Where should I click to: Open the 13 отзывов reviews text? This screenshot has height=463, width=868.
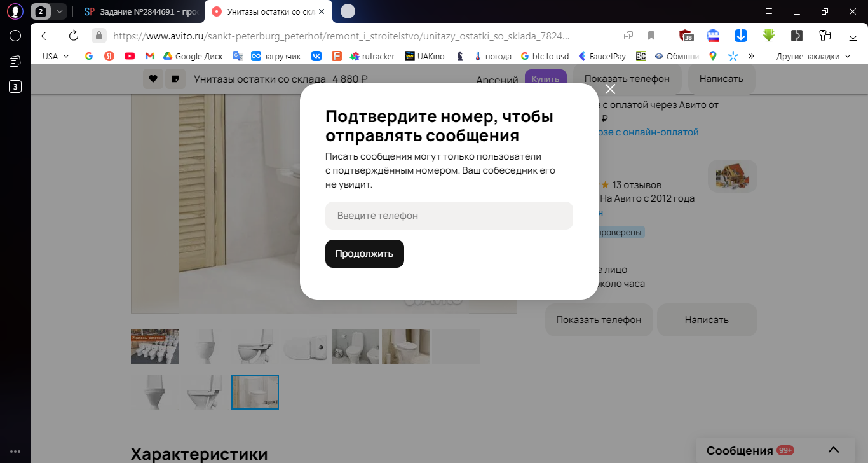pos(637,185)
